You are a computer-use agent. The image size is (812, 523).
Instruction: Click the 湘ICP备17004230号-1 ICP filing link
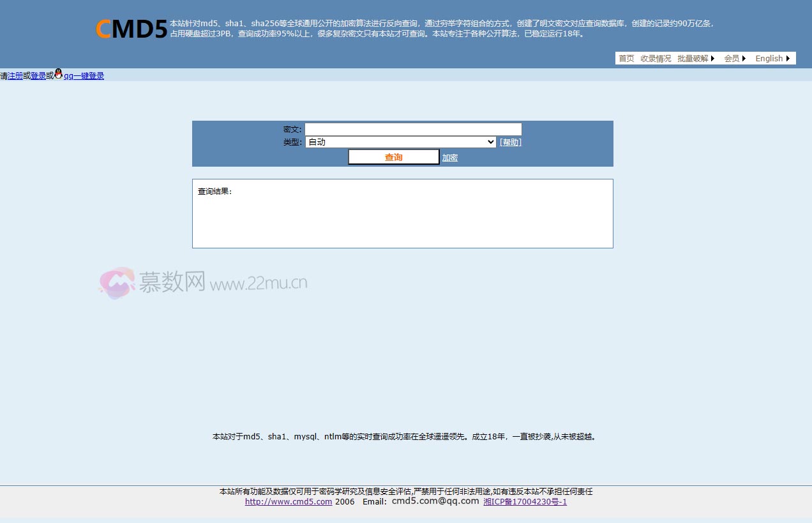pos(525,501)
